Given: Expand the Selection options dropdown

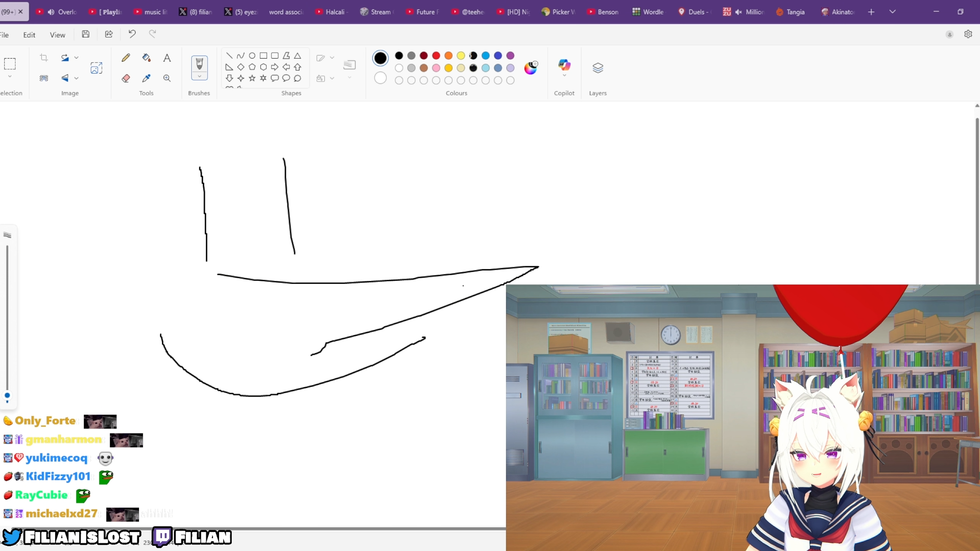Looking at the screenshot, I should (x=10, y=77).
